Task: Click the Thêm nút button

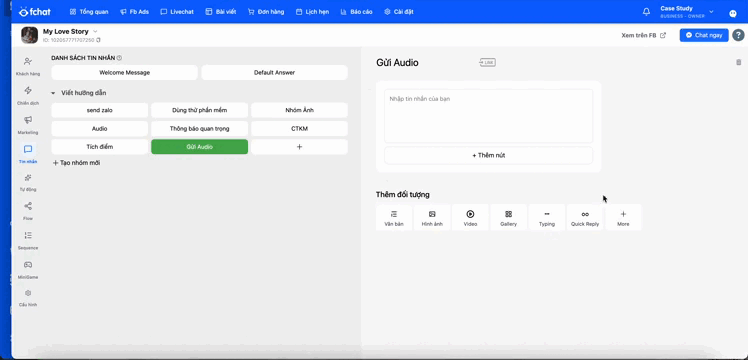Action: pos(488,155)
